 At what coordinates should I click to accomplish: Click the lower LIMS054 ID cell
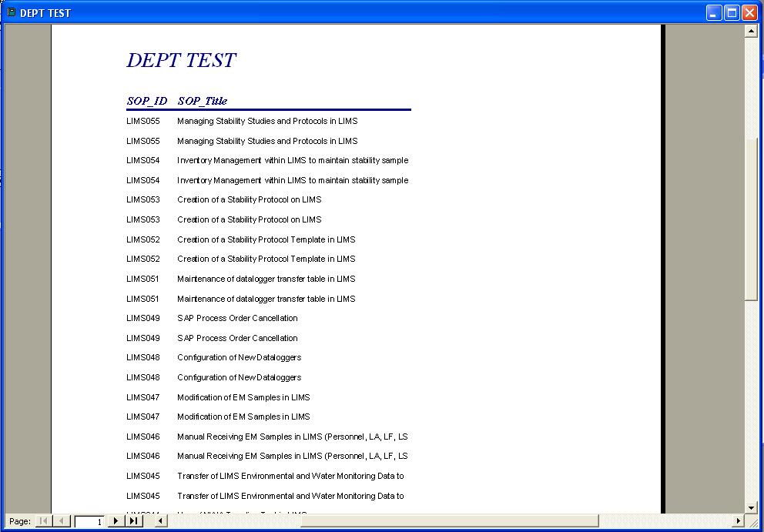point(142,180)
